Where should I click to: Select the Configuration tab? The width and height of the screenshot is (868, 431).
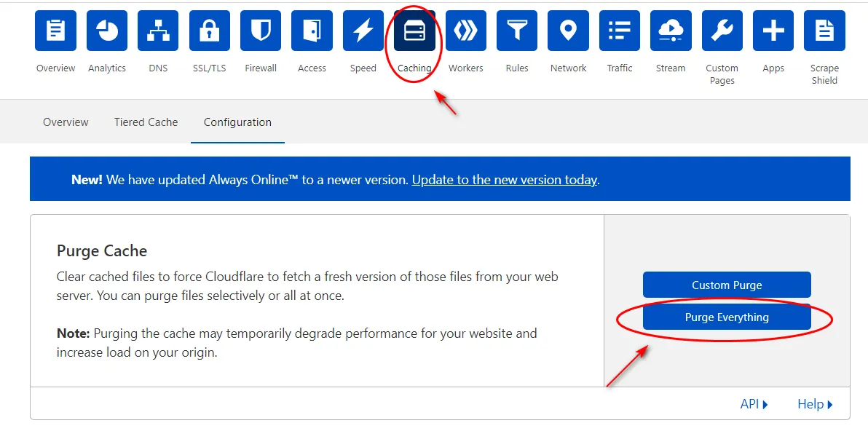pyautogui.click(x=237, y=122)
